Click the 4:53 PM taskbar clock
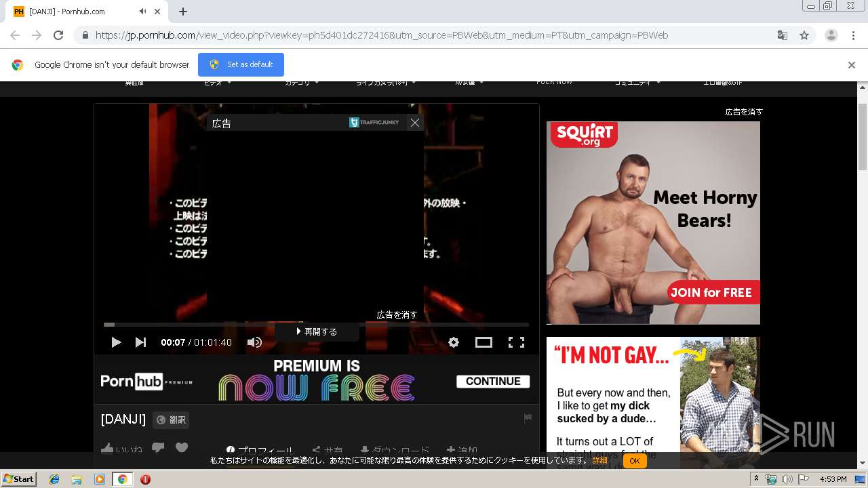The image size is (868, 488). click(833, 479)
